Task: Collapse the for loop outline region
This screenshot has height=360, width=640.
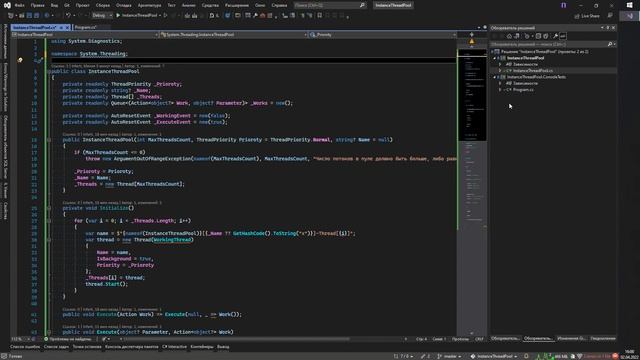Action: click(x=49, y=221)
